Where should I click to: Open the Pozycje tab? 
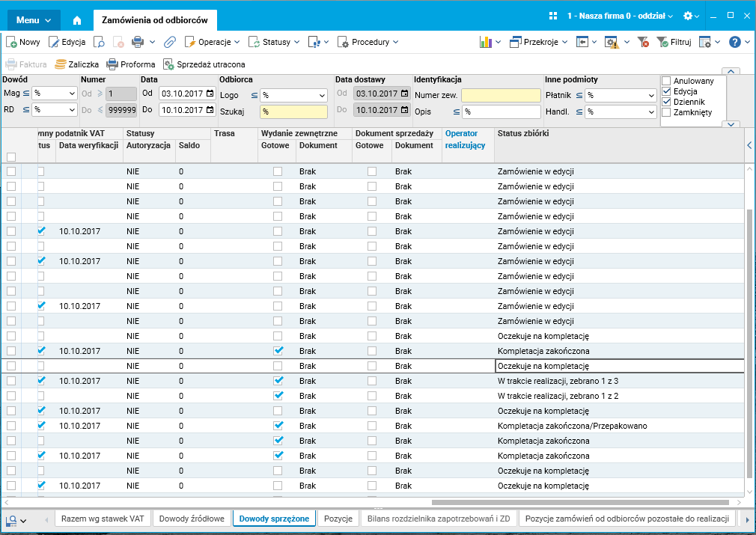337,518
